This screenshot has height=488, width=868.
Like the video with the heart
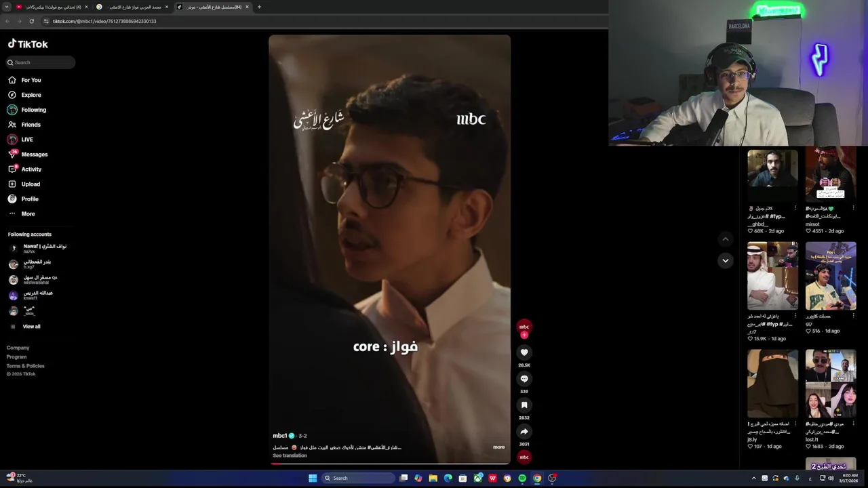pos(524,352)
